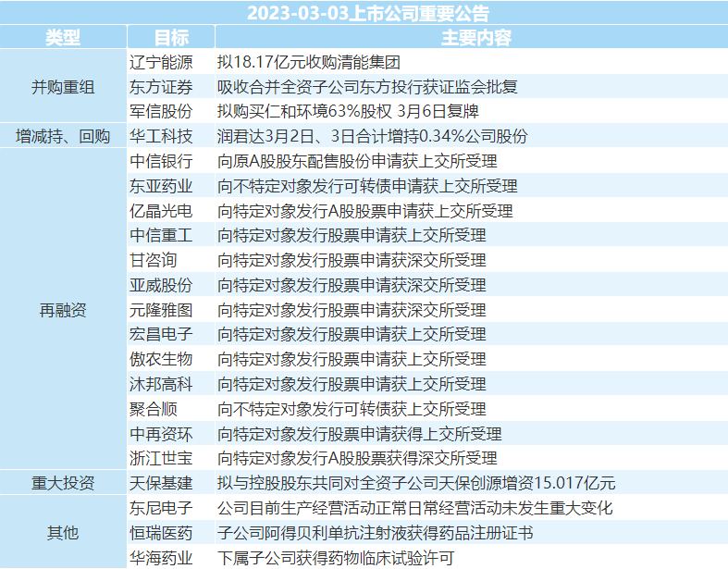Select company name 中信银行

tap(161, 161)
